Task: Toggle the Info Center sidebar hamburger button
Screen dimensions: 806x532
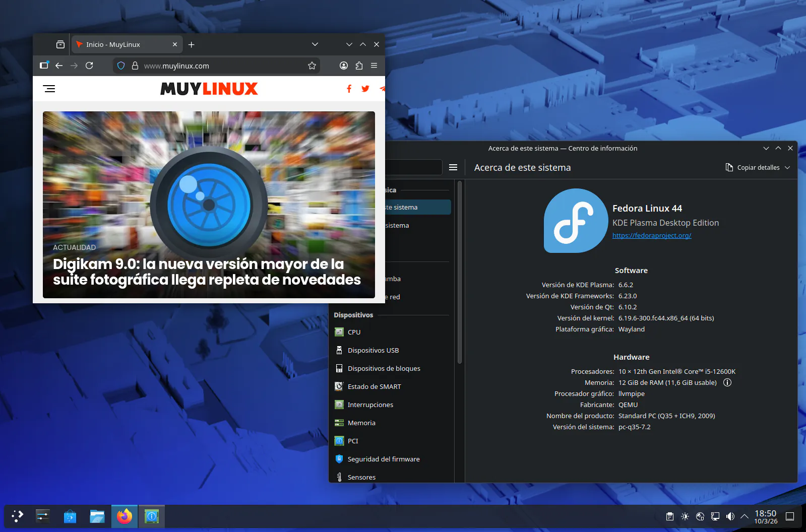Action: (x=453, y=167)
